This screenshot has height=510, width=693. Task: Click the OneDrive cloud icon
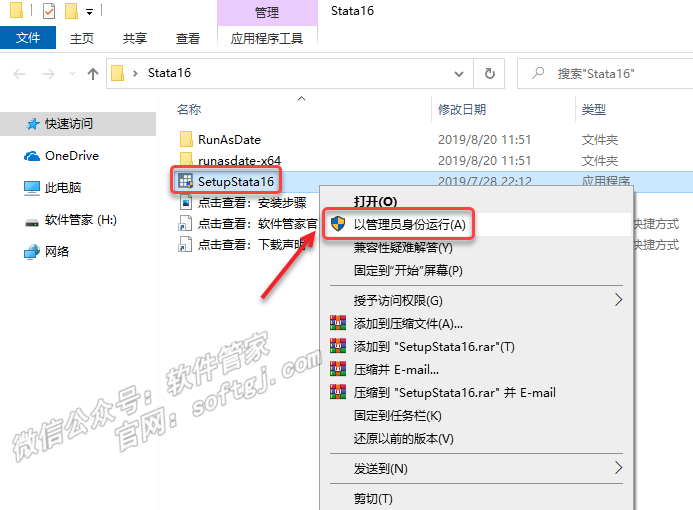[x=32, y=156]
